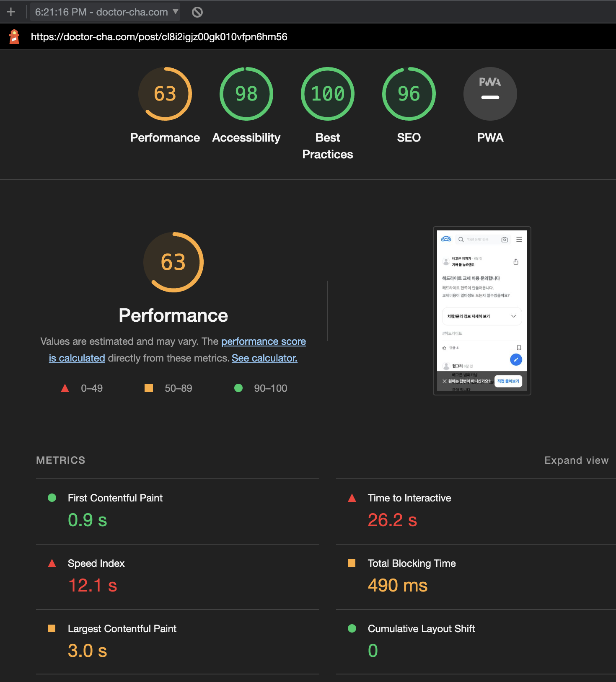Select the PWA gauge icon
This screenshot has width=616, height=682.
click(x=490, y=94)
